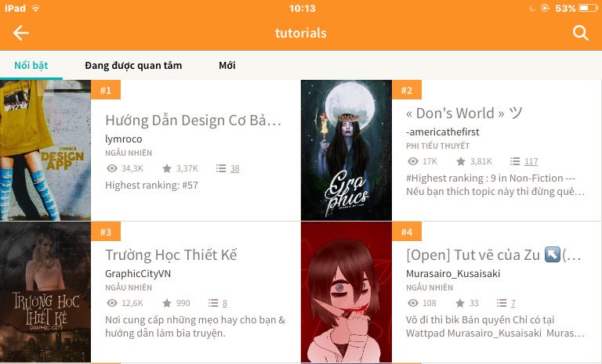Image resolution: width=602 pixels, height=364 pixels.
Task: Click the parts list icon showing 38
Action: coord(221,168)
